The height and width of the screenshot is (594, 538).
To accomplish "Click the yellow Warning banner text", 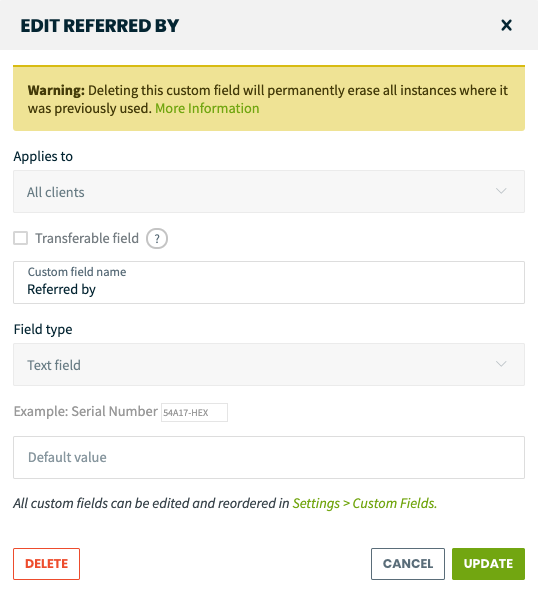I will pos(267,99).
